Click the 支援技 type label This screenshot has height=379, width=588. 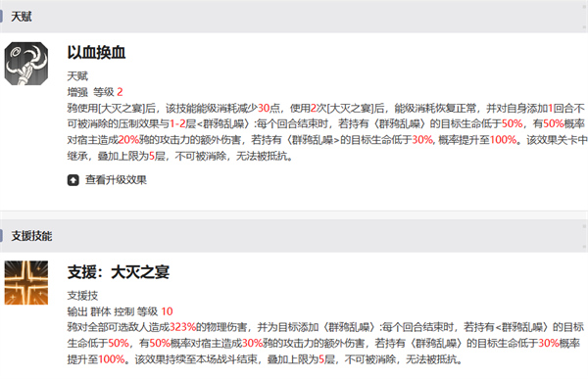click(82, 296)
